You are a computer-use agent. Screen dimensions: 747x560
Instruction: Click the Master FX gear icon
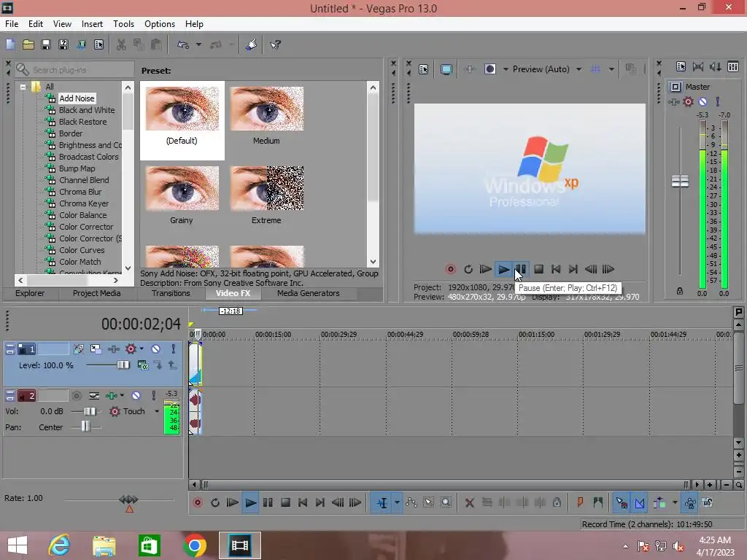[688, 101]
